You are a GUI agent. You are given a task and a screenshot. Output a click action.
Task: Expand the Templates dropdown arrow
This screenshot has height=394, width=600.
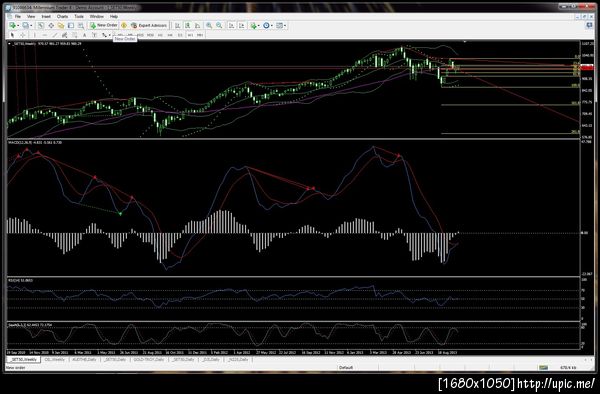(x=285, y=26)
